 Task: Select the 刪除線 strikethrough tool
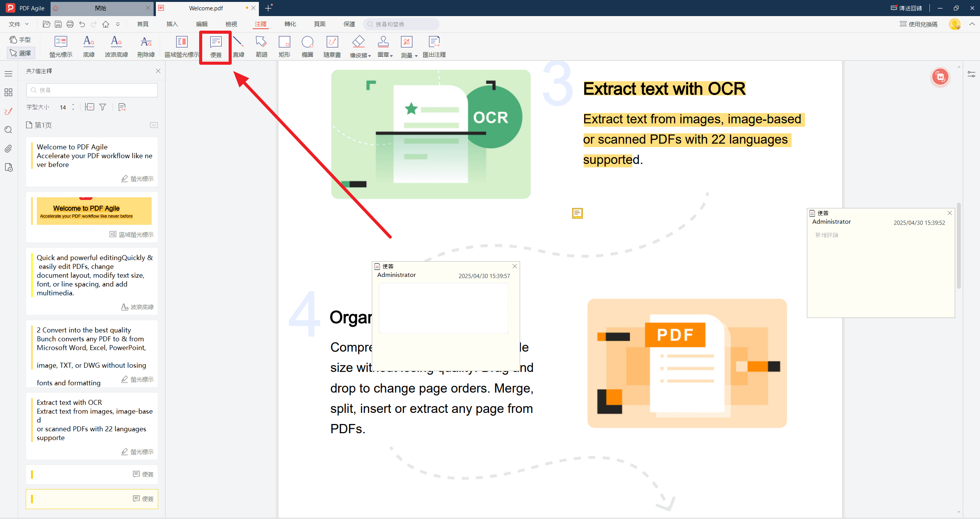coord(146,47)
